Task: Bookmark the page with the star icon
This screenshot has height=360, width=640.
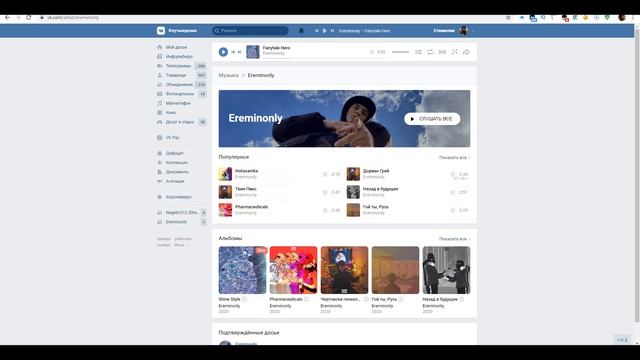Action: 508,18
